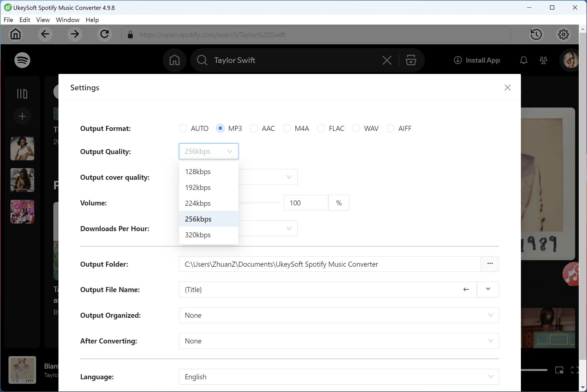Click the browser home icon
Image resolution: width=587 pixels, height=392 pixels.
point(16,34)
